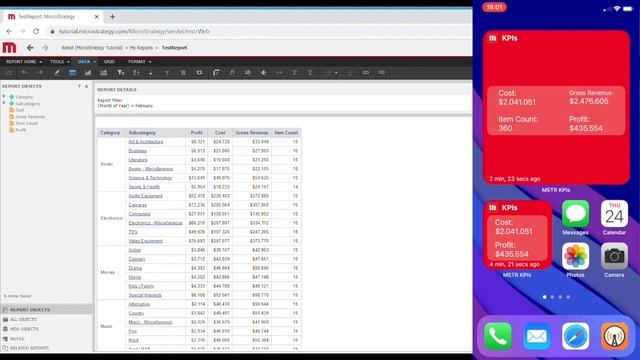Click the Retail breadcrumb link

pos(92,48)
